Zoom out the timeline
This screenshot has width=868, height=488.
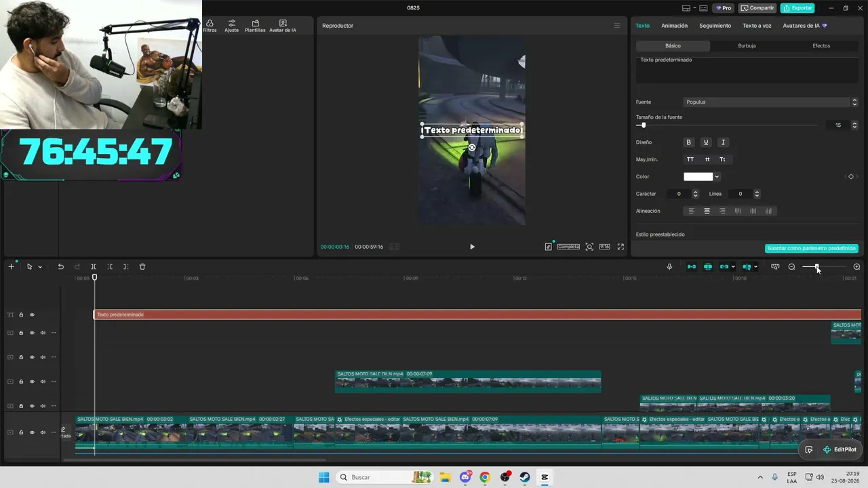(x=791, y=266)
